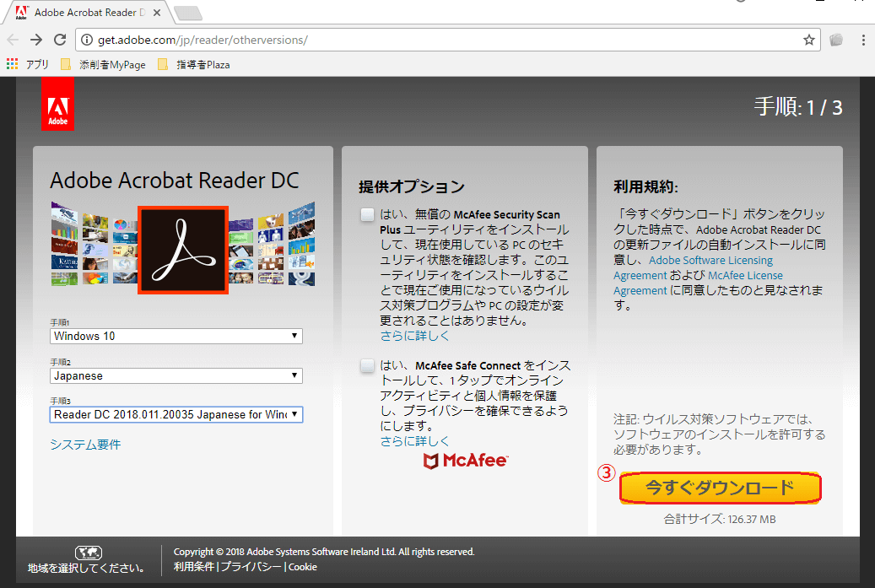Open a new browser tab
Viewport: 875px width, 588px height.
tap(187, 13)
